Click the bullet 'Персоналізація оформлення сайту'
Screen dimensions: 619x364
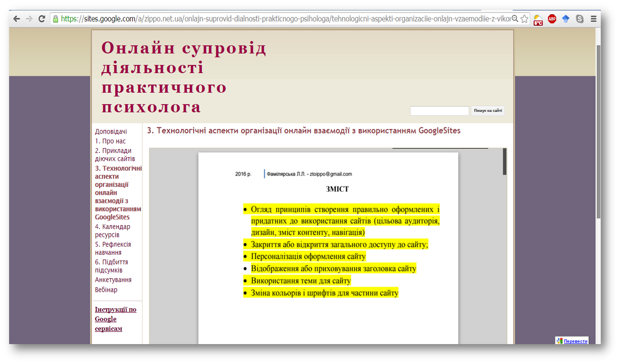pos(308,257)
